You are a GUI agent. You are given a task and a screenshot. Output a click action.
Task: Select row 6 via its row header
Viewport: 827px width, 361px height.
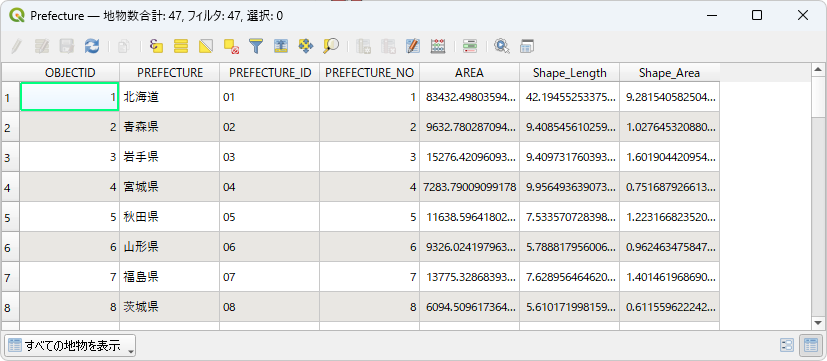pyautogui.click(x=11, y=247)
